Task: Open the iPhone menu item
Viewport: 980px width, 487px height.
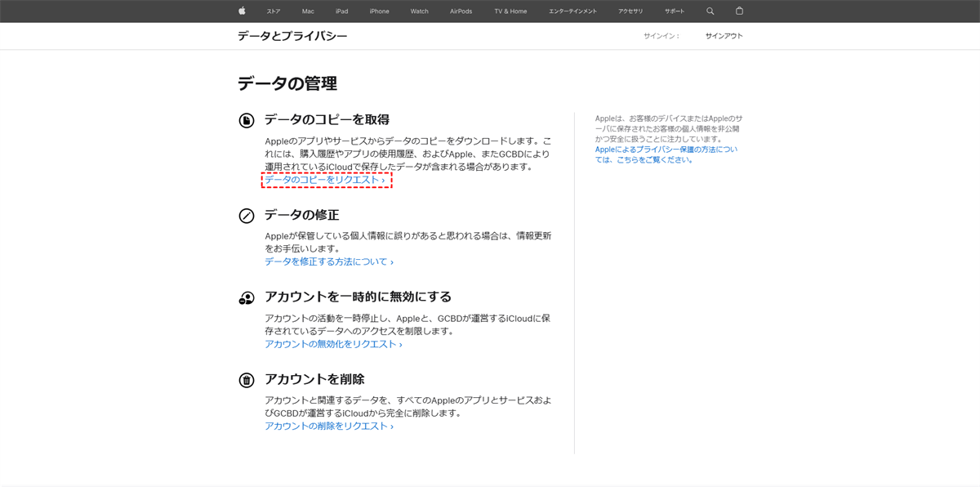Action: [379, 11]
